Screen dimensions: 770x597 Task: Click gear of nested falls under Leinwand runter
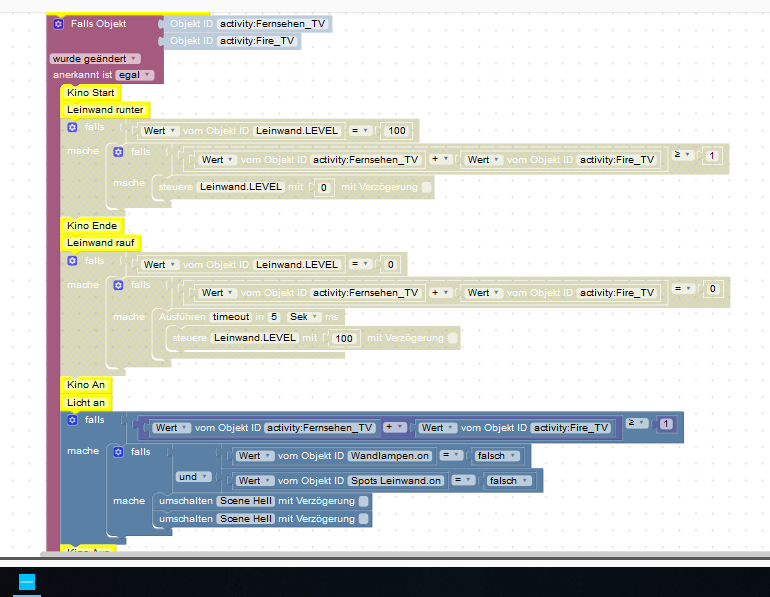point(118,152)
